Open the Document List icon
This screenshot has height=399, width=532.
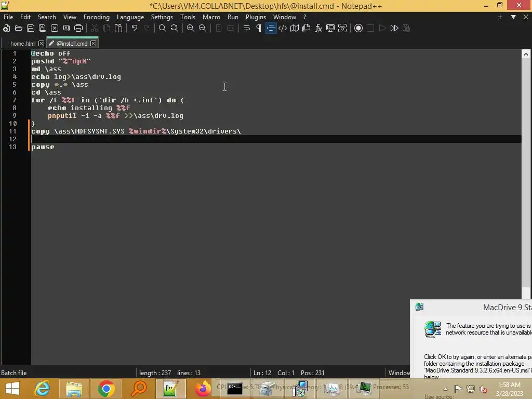point(307,28)
